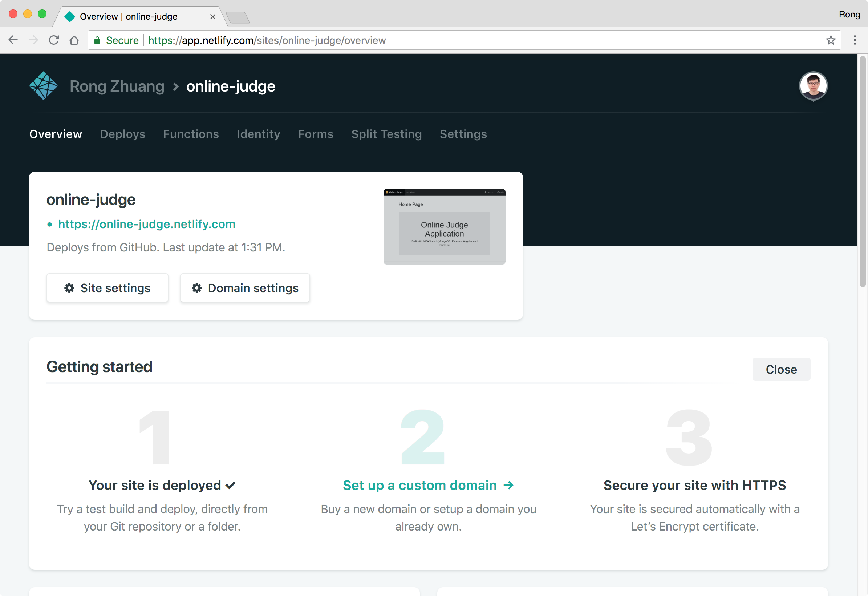Image resolution: width=868 pixels, height=596 pixels.
Task: Go to Rong Zhuang team breadcrumb
Action: (117, 86)
